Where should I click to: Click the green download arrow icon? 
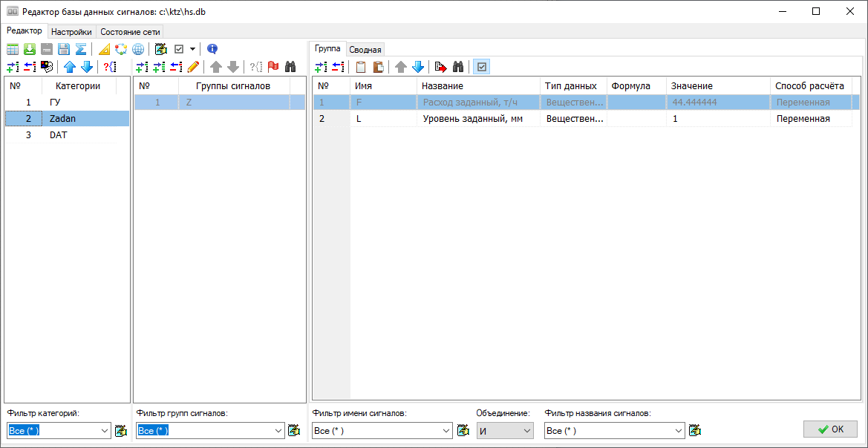(30, 49)
